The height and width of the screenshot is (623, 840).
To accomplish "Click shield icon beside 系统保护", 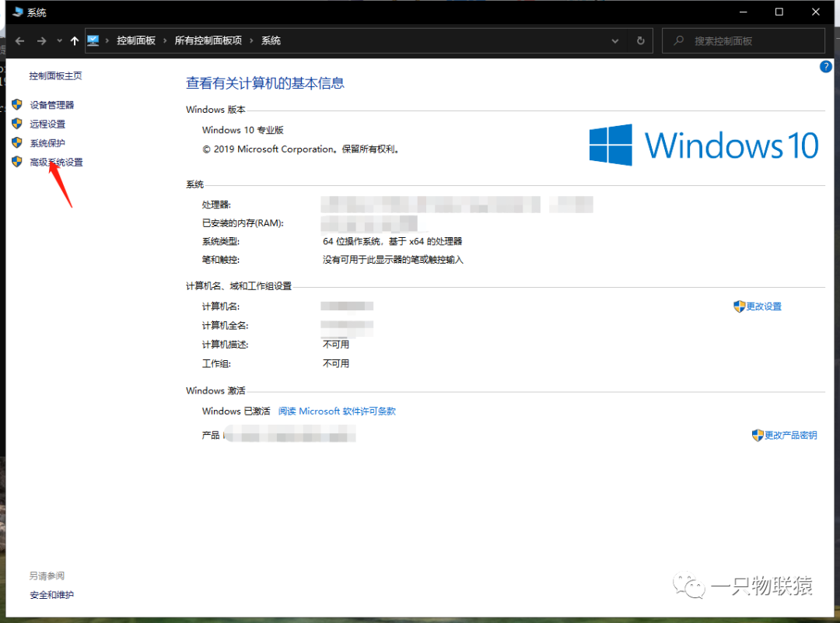I will [x=17, y=142].
